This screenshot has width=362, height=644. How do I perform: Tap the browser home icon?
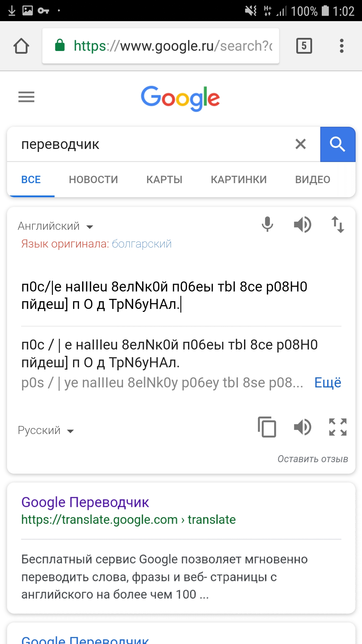[21, 46]
